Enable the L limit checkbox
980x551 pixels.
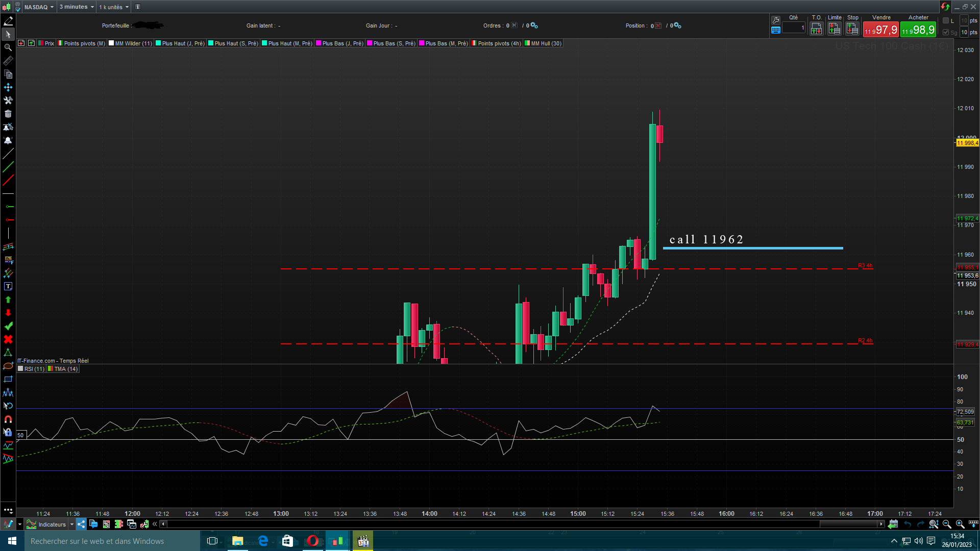click(946, 20)
